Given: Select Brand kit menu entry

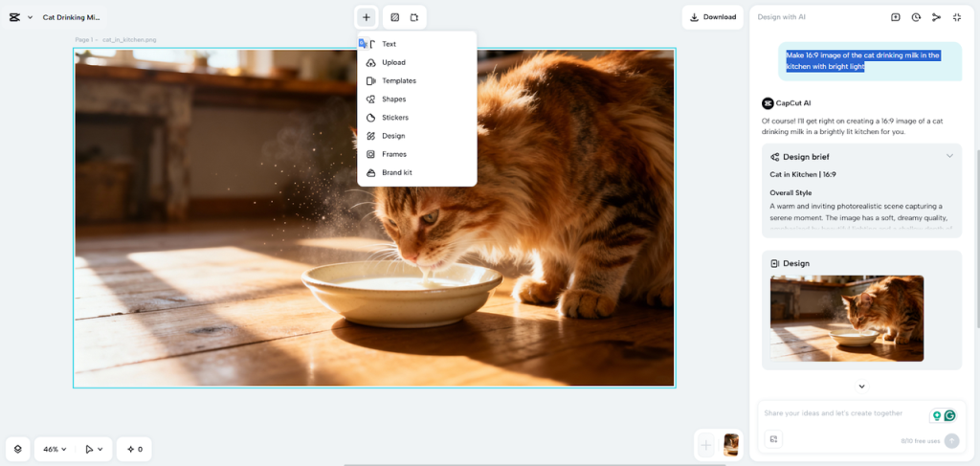Looking at the screenshot, I should pos(396,172).
